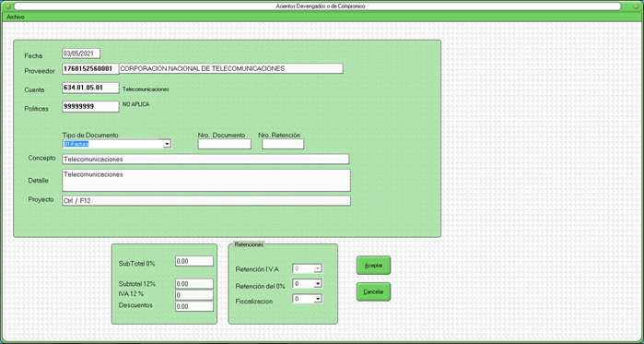Open the Archivo menu
The height and width of the screenshot is (344, 644).
pos(16,18)
